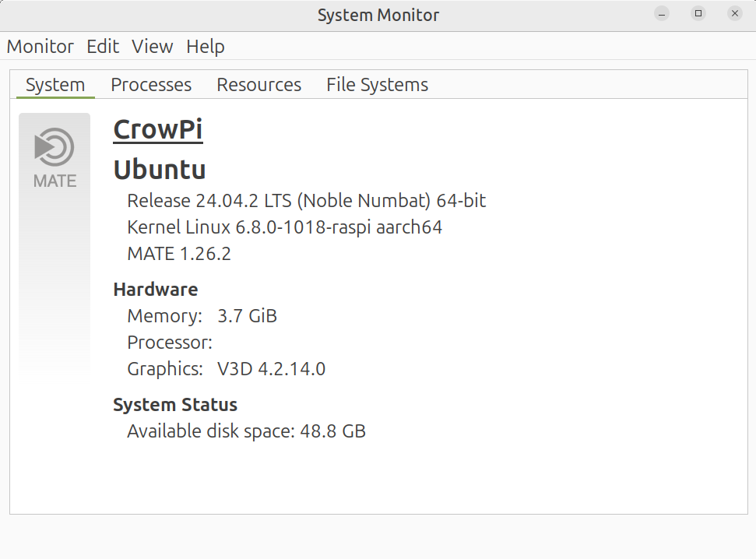Screen dimensions: 756x559
Task: Click the Release 24.04.2 LTS line
Action: click(307, 201)
